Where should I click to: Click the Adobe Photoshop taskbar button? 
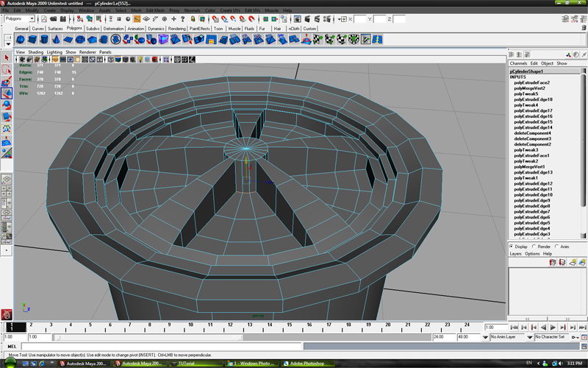pyautogui.click(x=309, y=363)
